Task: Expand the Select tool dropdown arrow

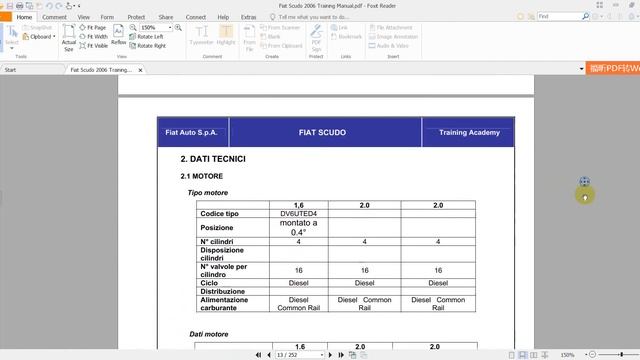Action: (x=12, y=48)
